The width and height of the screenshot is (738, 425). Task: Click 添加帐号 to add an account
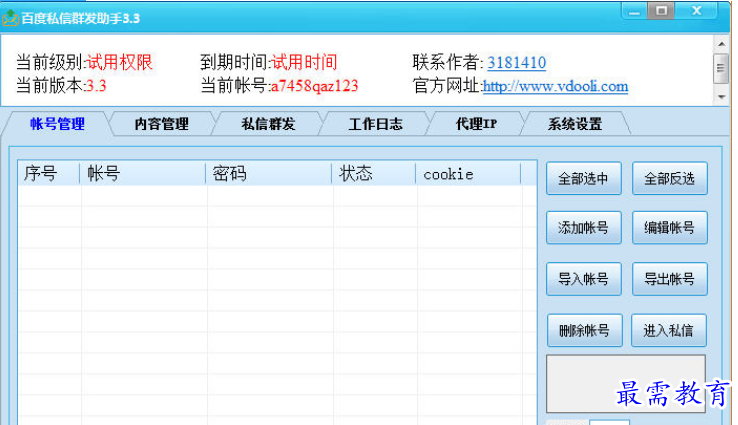[x=584, y=228]
